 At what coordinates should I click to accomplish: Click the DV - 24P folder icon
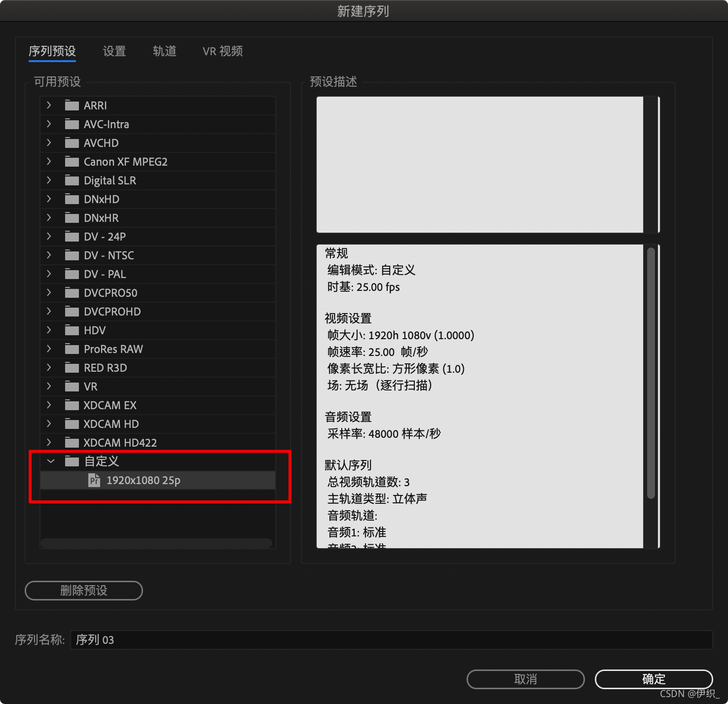pos(72,237)
